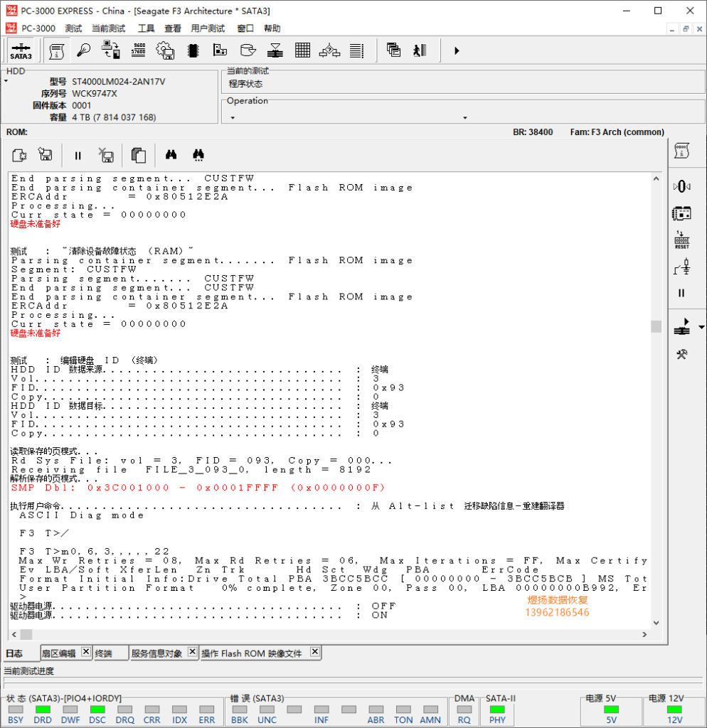The height and width of the screenshot is (728, 707).
Task: Click the horizontal lines list icon
Action: [357, 50]
